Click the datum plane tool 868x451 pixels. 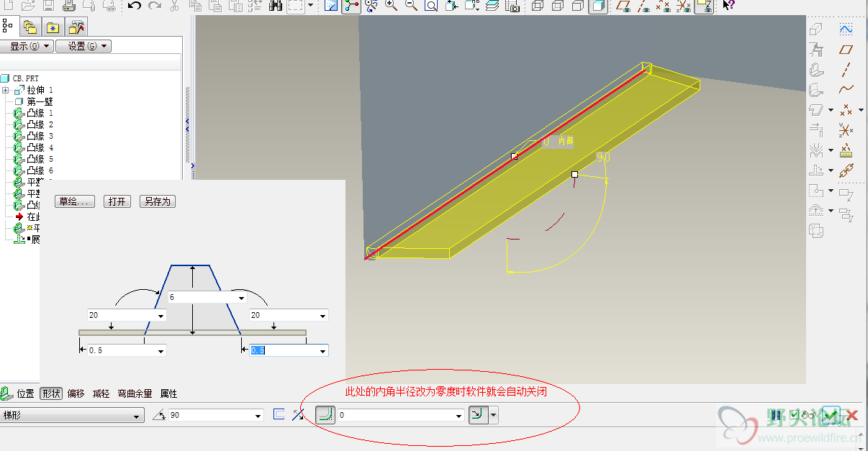pyautogui.click(x=846, y=50)
